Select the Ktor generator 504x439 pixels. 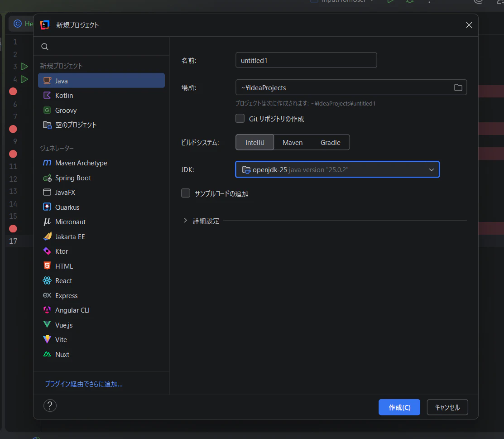pos(101,251)
